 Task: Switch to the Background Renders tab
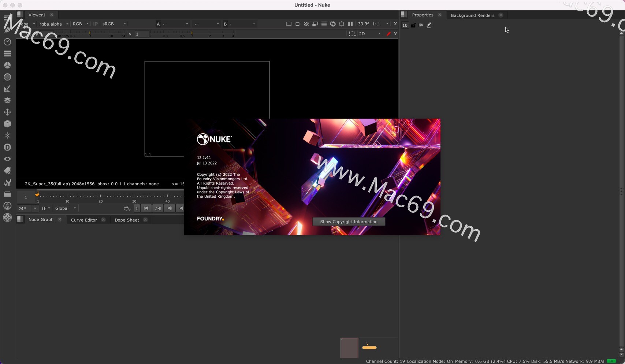473,15
